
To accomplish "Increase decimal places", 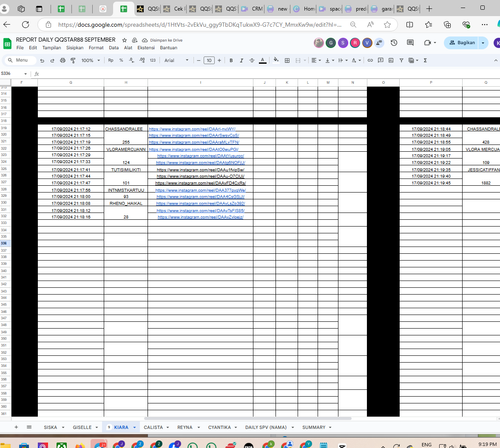I will 142,60.
